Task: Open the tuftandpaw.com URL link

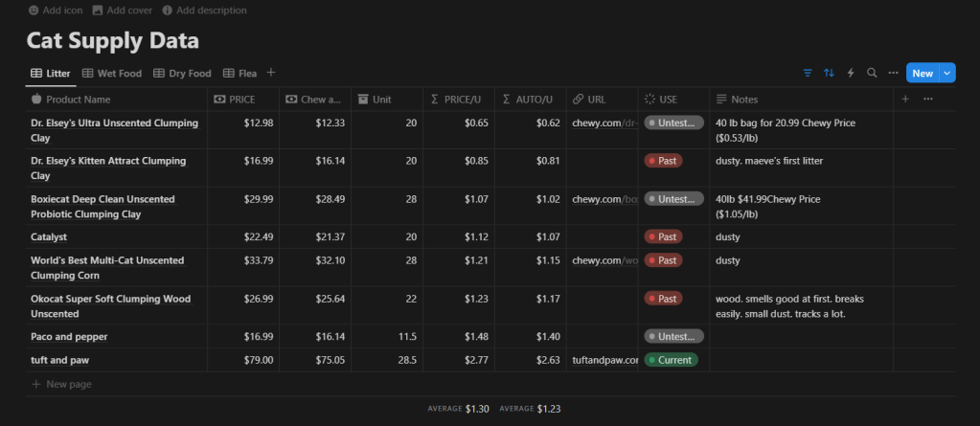Action: tap(604, 360)
